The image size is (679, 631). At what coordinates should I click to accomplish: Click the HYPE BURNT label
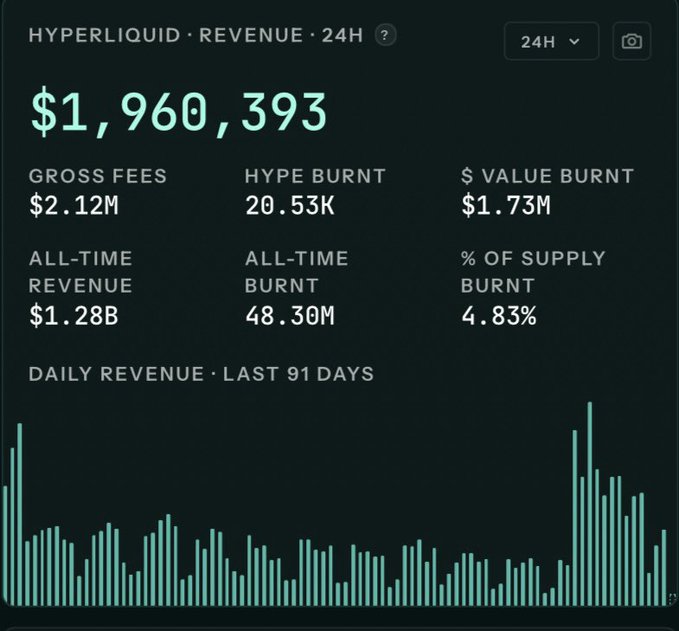point(315,176)
